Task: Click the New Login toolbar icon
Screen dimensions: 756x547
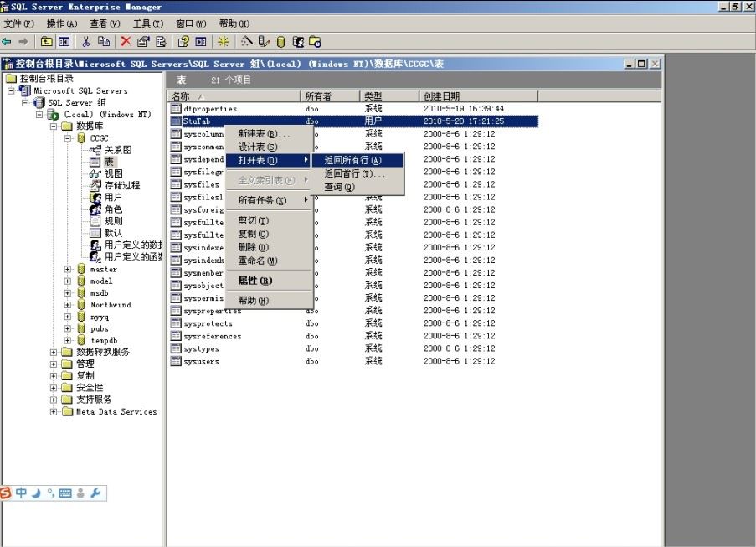Action: [x=298, y=43]
